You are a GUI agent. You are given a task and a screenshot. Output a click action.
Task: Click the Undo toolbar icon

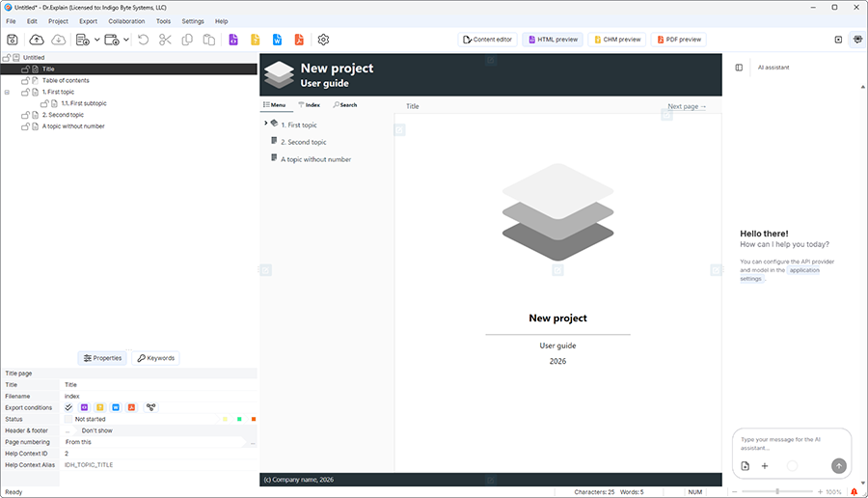click(144, 40)
